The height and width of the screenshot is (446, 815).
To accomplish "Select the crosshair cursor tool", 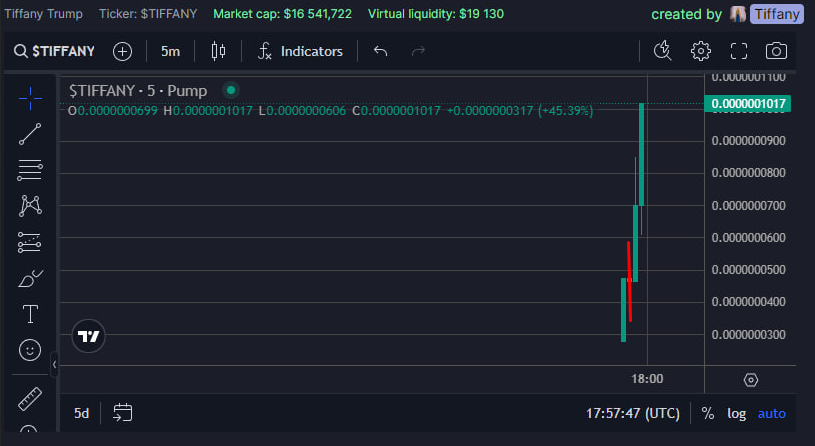I will tap(30, 98).
